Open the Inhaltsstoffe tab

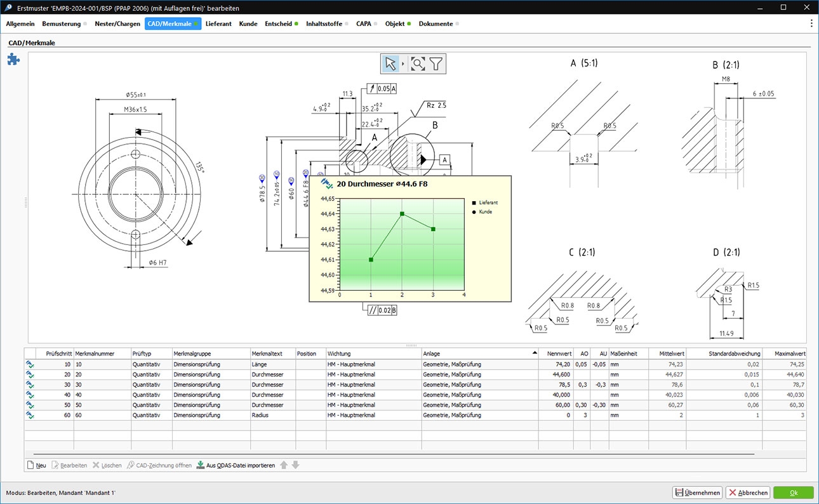(324, 23)
